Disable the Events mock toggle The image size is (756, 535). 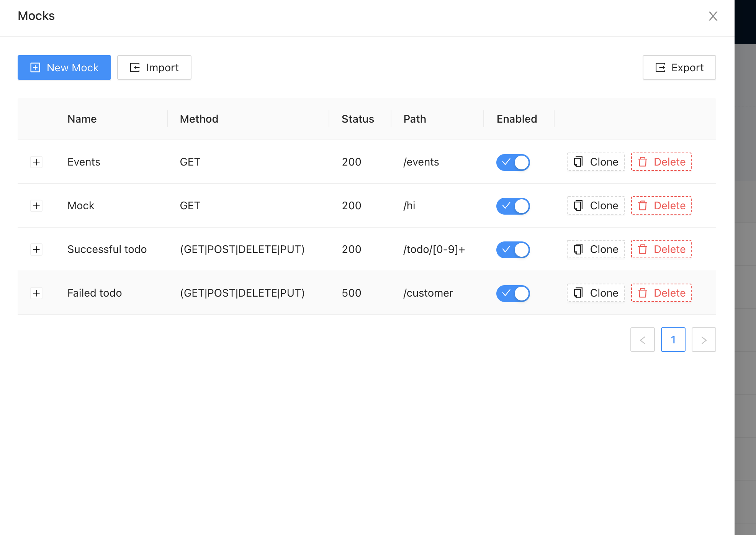(x=513, y=162)
